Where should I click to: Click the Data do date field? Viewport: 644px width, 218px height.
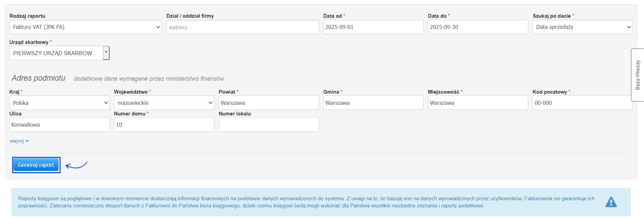(478, 27)
